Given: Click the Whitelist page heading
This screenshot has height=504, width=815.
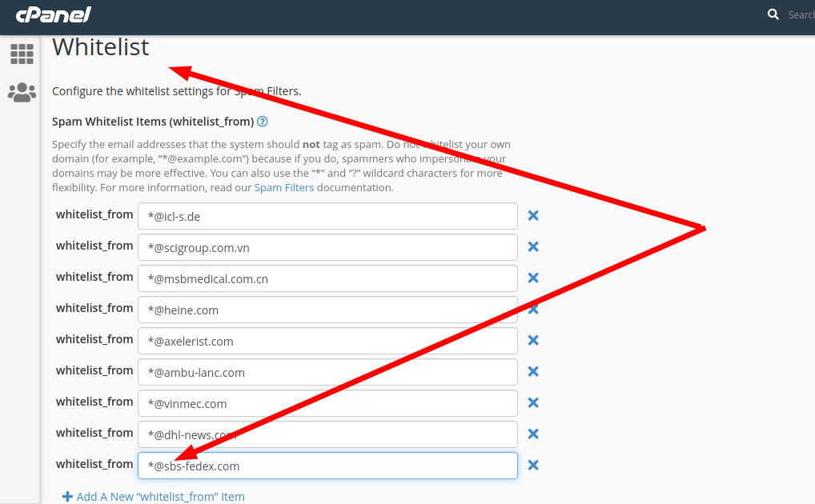Looking at the screenshot, I should pos(100,47).
